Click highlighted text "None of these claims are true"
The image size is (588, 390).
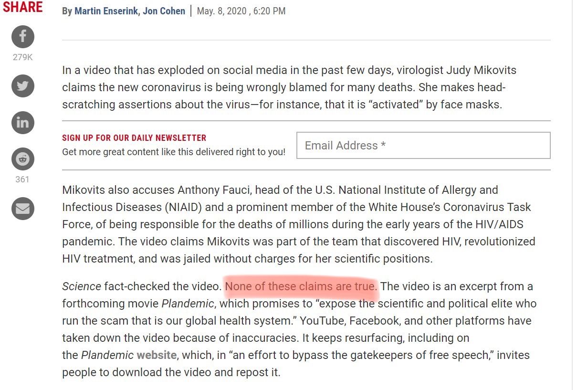click(301, 286)
